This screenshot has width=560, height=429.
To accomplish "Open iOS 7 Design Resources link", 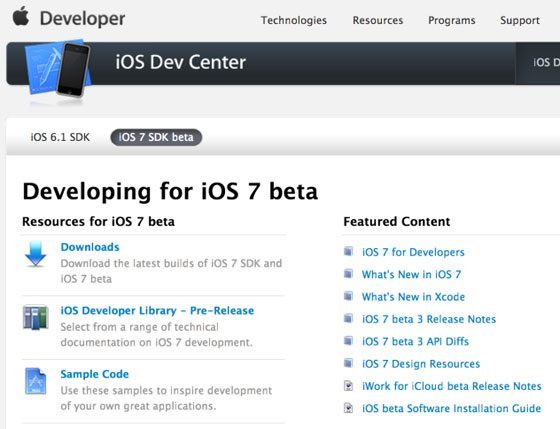I will pyautogui.click(x=421, y=364).
